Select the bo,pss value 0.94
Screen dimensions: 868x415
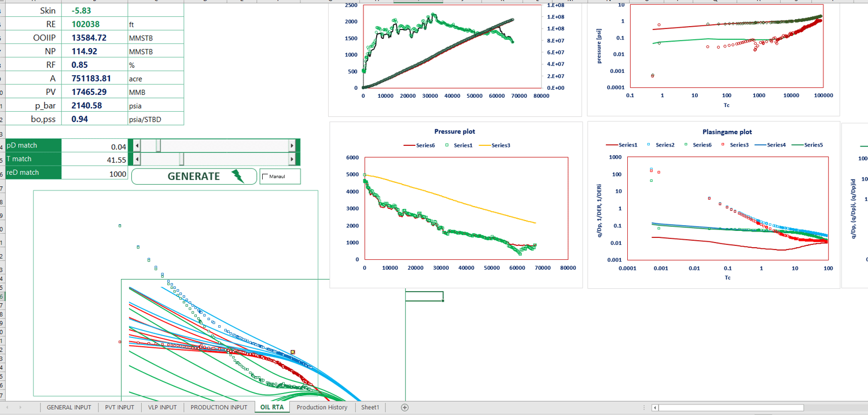(94, 119)
